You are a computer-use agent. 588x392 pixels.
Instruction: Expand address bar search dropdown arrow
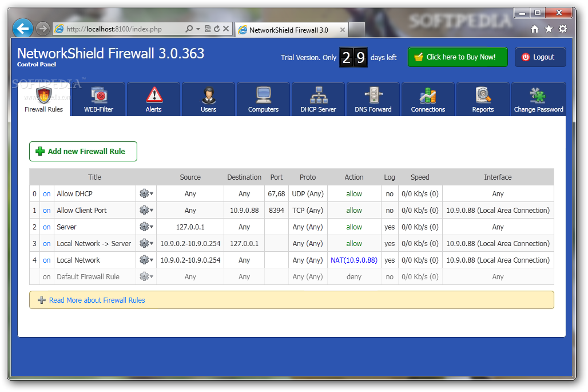[198, 29]
